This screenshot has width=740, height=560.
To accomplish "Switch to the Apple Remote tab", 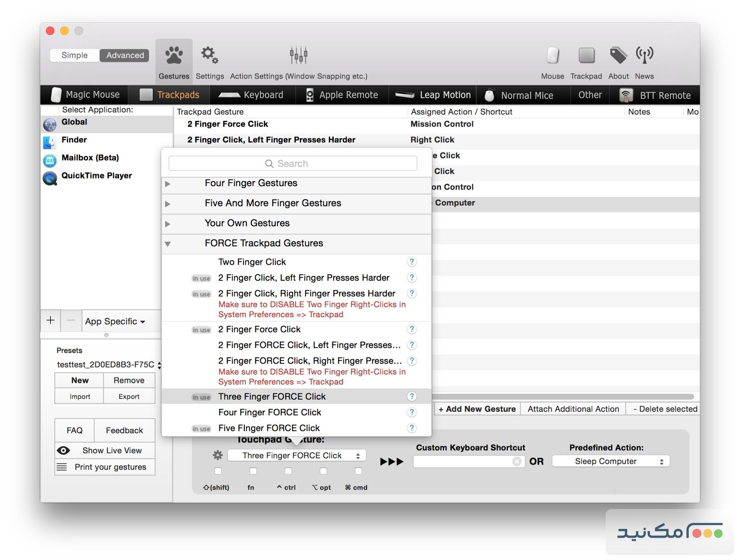I will tap(341, 95).
